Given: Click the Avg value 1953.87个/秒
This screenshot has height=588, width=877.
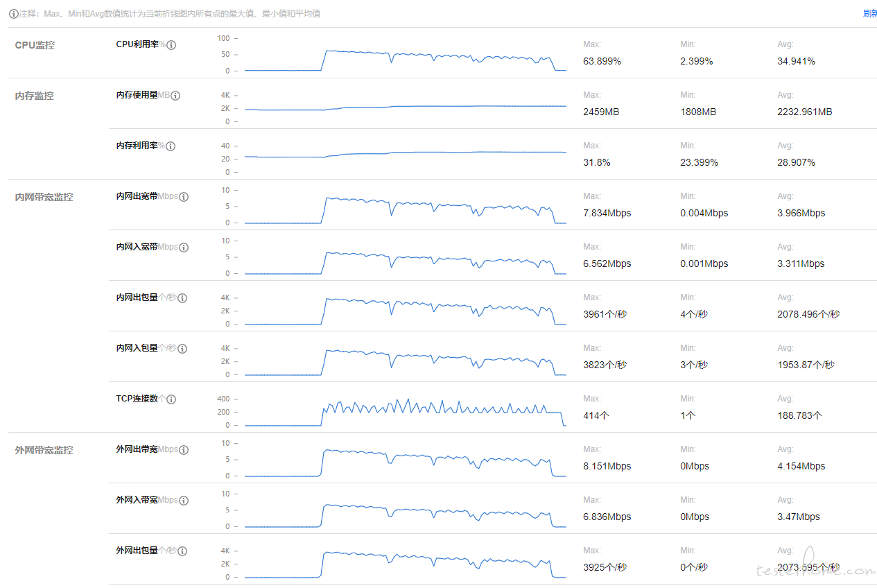Looking at the screenshot, I should (x=806, y=365).
